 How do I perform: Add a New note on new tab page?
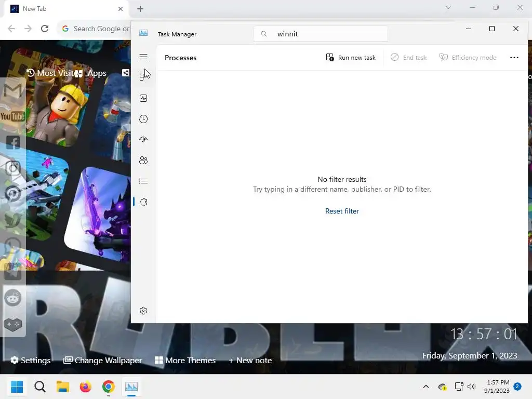[250, 361]
